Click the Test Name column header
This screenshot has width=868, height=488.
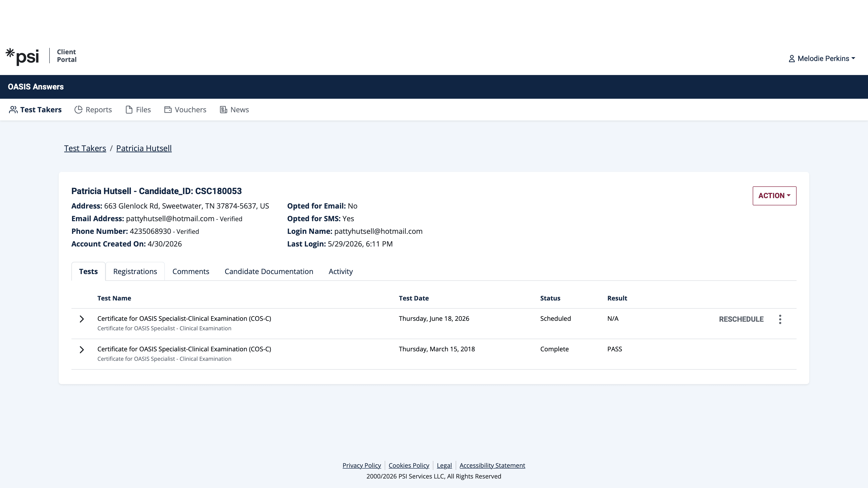114,298
